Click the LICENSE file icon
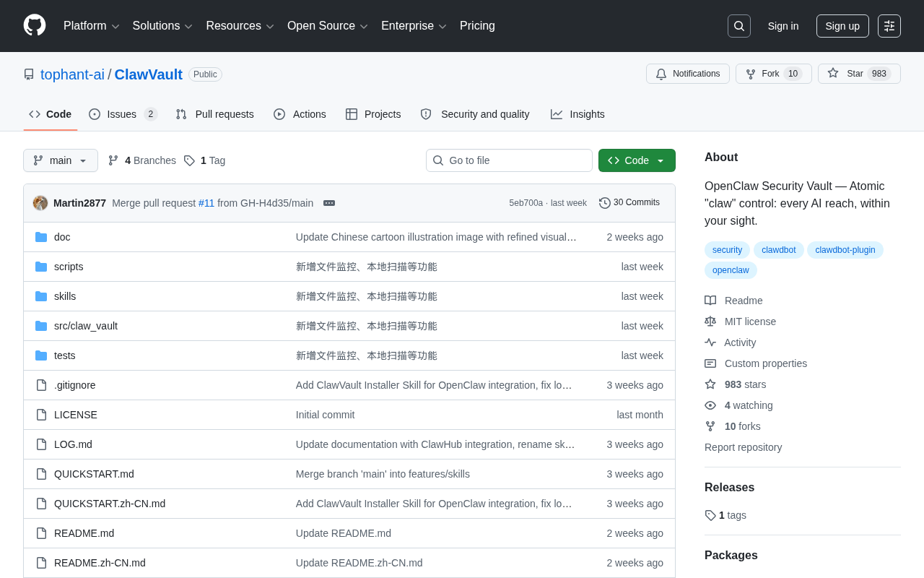924x578 pixels. pos(41,414)
